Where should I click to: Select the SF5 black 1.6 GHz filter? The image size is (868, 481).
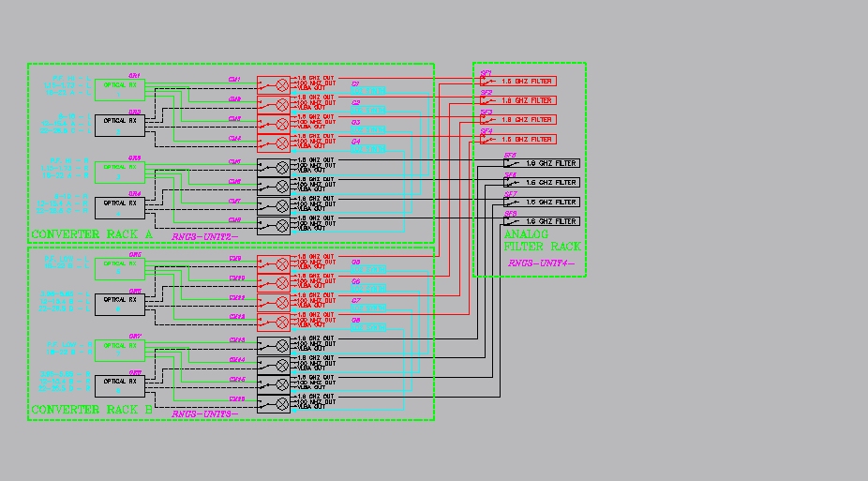tap(542, 163)
